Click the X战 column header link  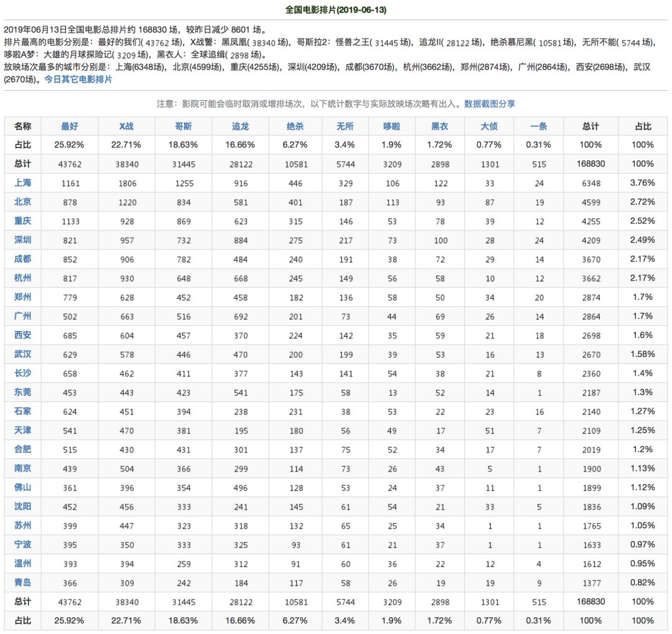click(126, 126)
